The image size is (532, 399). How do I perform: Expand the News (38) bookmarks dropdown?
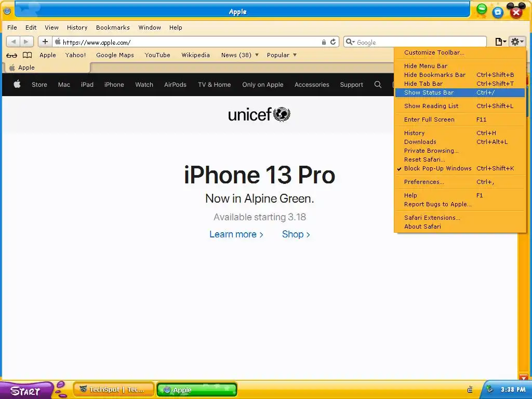point(240,55)
